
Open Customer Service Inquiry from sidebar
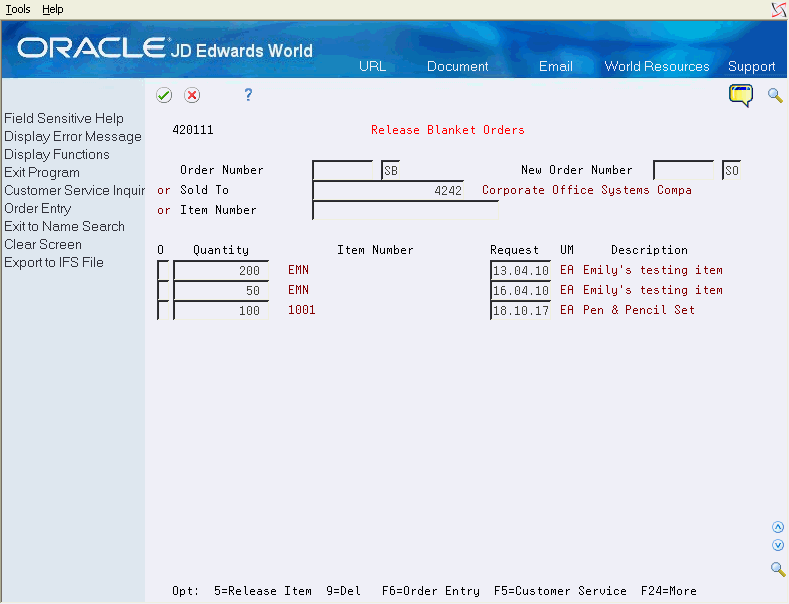tap(74, 190)
